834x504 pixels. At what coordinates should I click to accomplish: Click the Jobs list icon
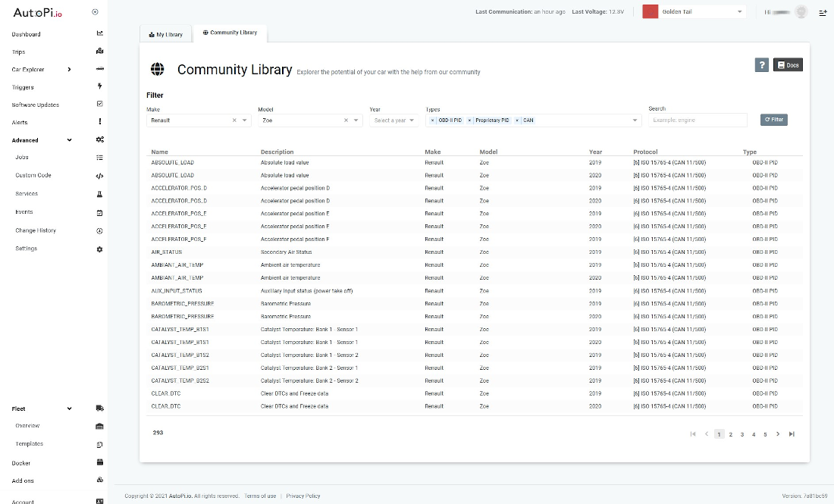(x=99, y=158)
